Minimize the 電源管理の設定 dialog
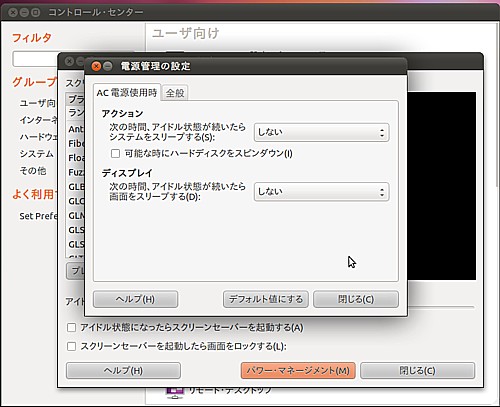 coord(107,66)
